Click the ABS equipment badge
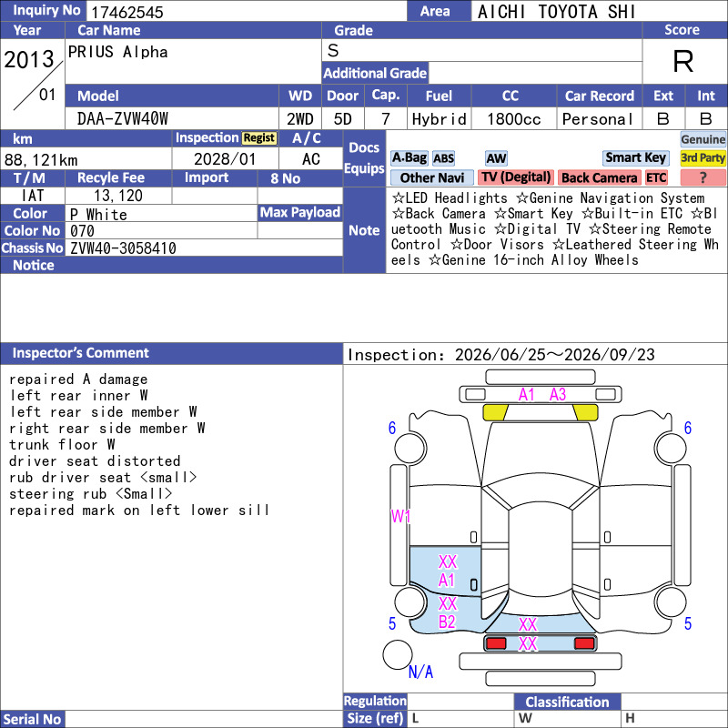Image resolution: width=728 pixels, height=728 pixels. (443, 158)
